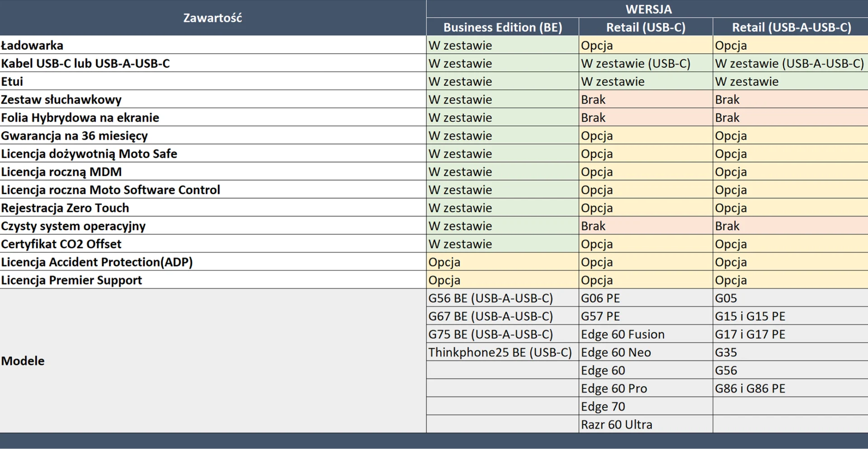Click the "Edge 60 Pro" model cell
The width and height of the screenshot is (868, 449).
646,389
